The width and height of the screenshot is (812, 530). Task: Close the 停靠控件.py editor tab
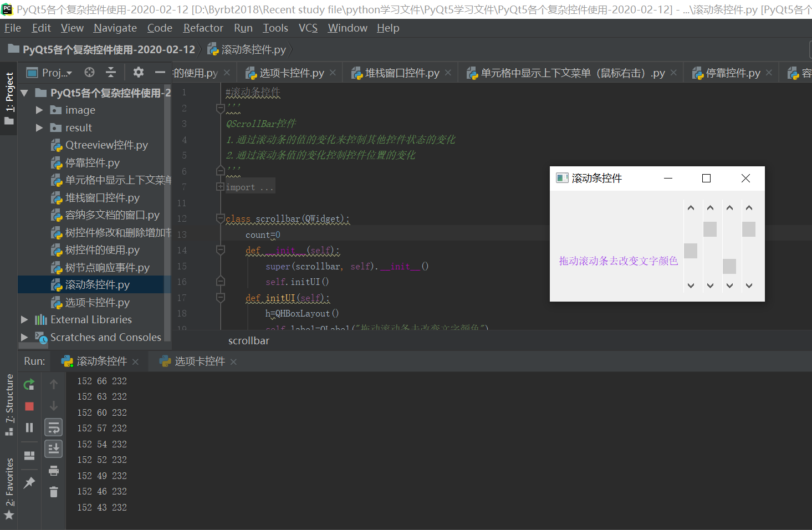pos(769,73)
